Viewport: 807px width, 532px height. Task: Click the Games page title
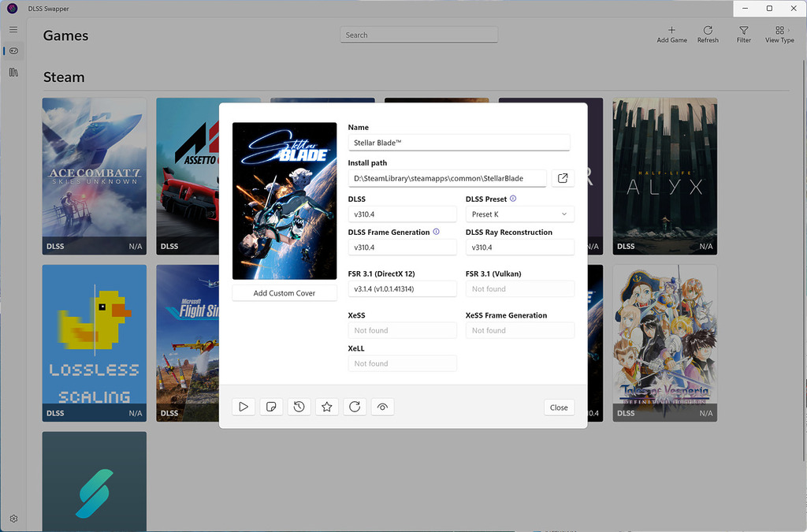tap(66, 35)
